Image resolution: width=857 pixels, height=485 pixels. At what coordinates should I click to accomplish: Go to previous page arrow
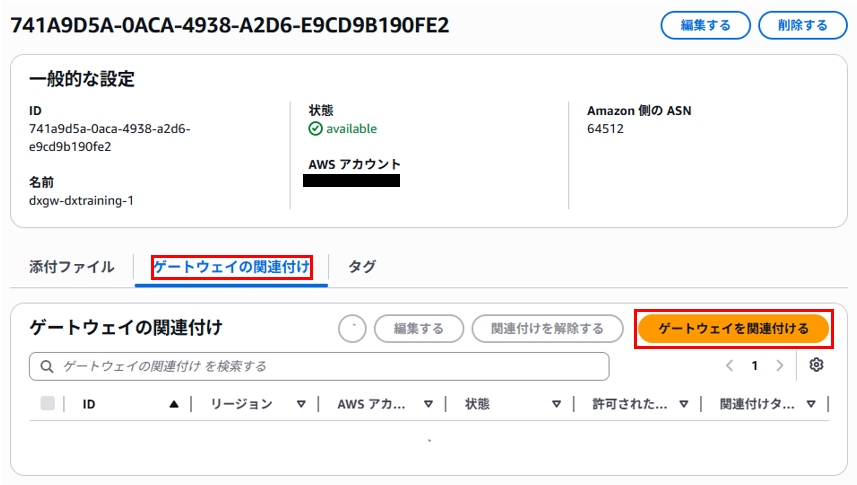click(729, 366)
